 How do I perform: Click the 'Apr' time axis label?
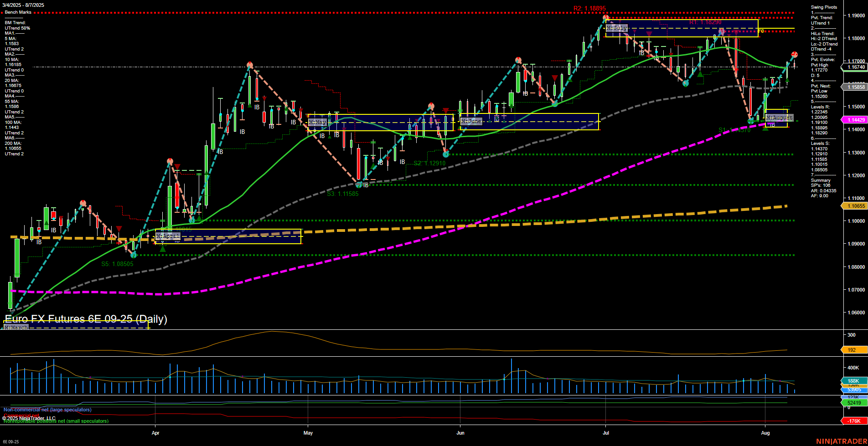tap(155, 433)
